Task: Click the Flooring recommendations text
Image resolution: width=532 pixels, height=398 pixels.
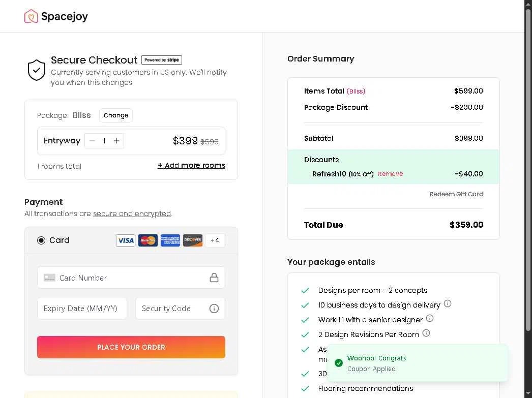Action: coord(365,388)
